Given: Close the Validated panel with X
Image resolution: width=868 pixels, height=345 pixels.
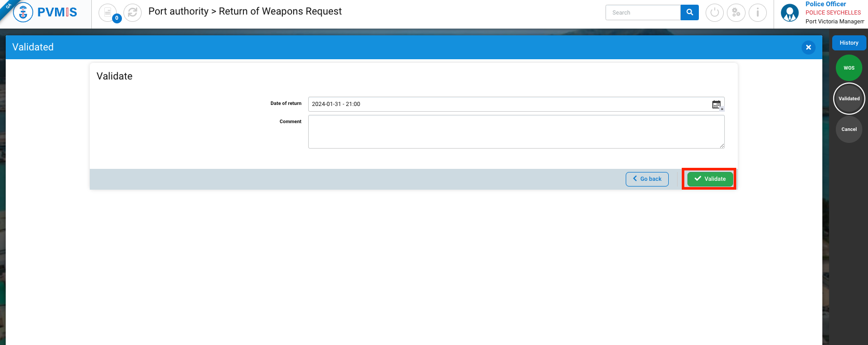Looking at the screenshot, I should [808, 47].
